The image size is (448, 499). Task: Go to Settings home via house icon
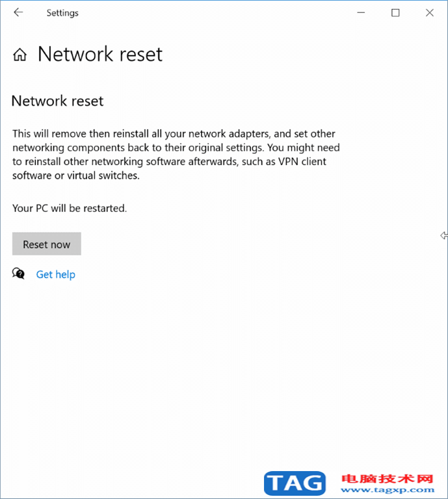pyautogui.click(x=20, y=55)
